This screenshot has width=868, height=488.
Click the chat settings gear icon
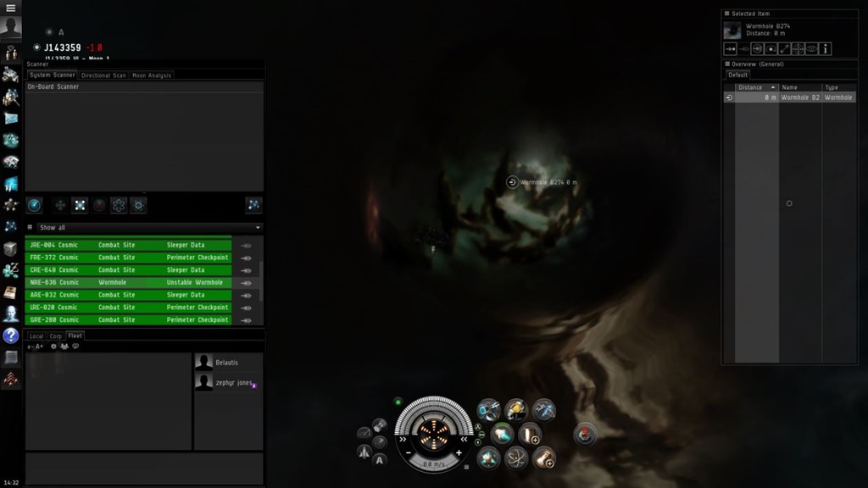(53, 347)
